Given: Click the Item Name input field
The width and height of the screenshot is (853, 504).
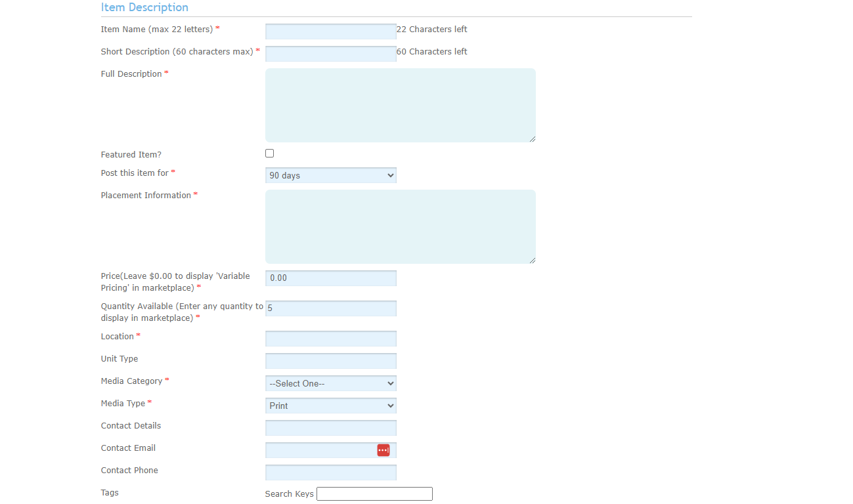Looking at the screenshot, I should click(330, 31).
